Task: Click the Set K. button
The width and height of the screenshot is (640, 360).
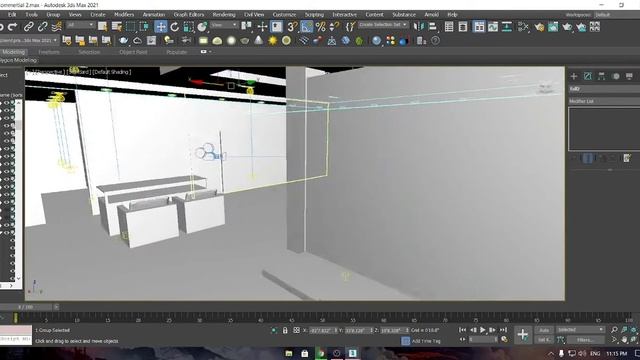Action: (x=544, y=340)
